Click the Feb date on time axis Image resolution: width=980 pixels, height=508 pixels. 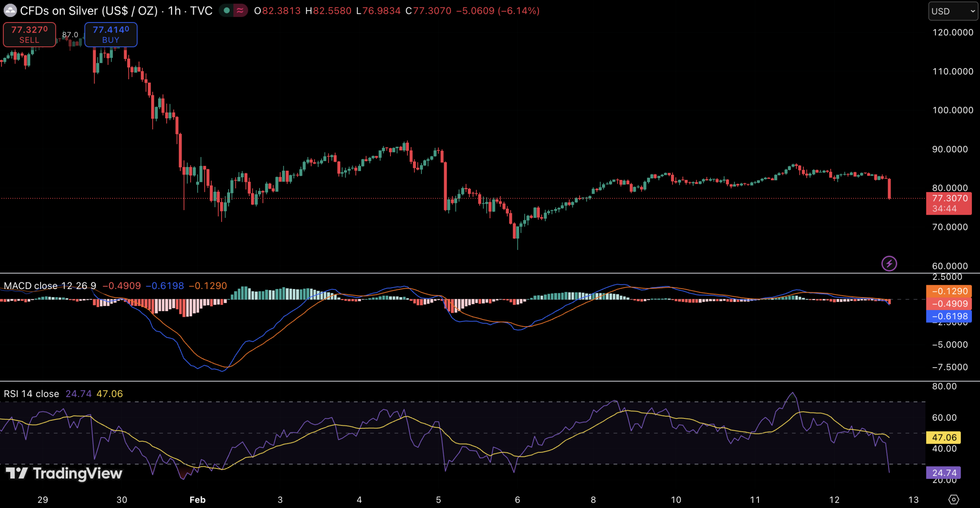[x=198, y=500]
